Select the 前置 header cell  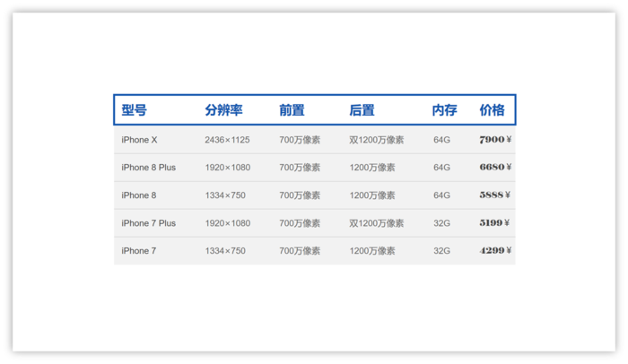click(x=292, y=110)
